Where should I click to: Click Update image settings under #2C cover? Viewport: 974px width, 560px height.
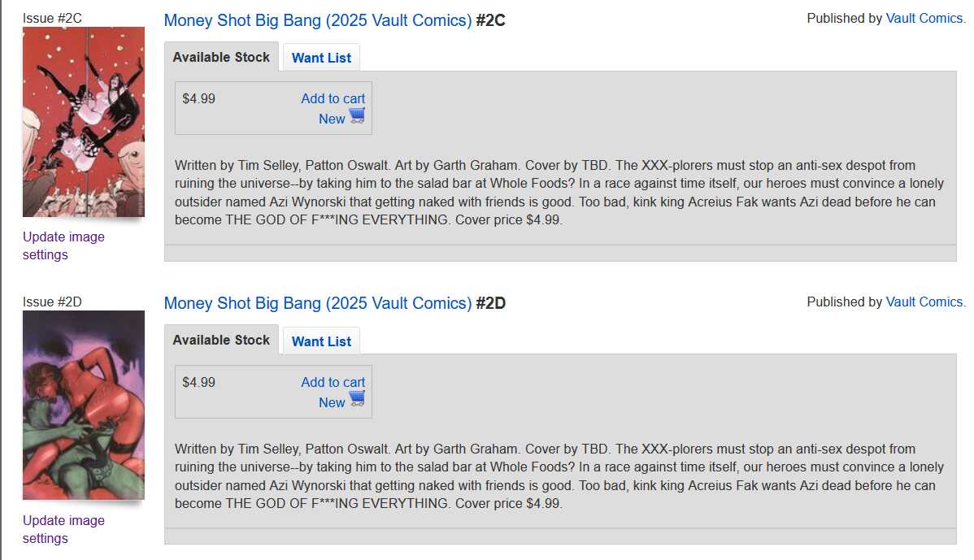click(63, 245)
